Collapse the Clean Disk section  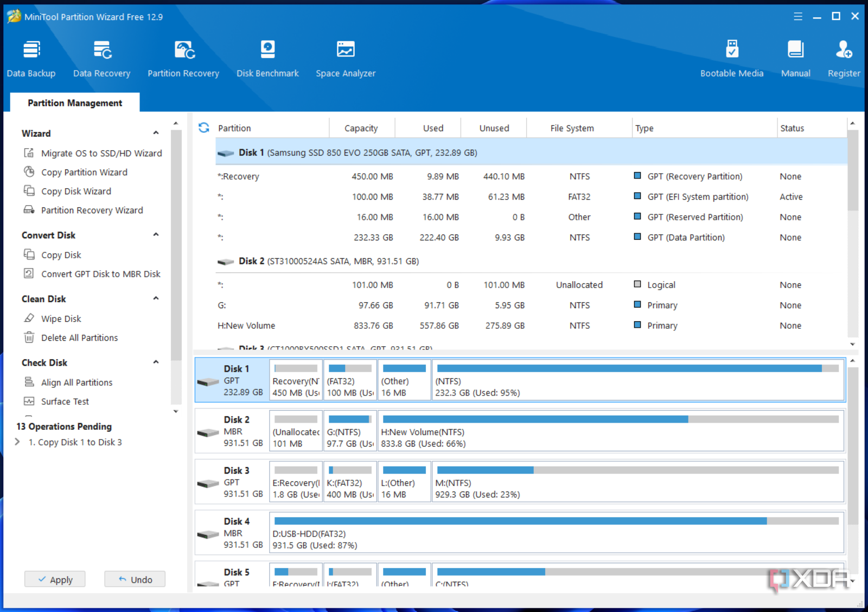(156, 298)
